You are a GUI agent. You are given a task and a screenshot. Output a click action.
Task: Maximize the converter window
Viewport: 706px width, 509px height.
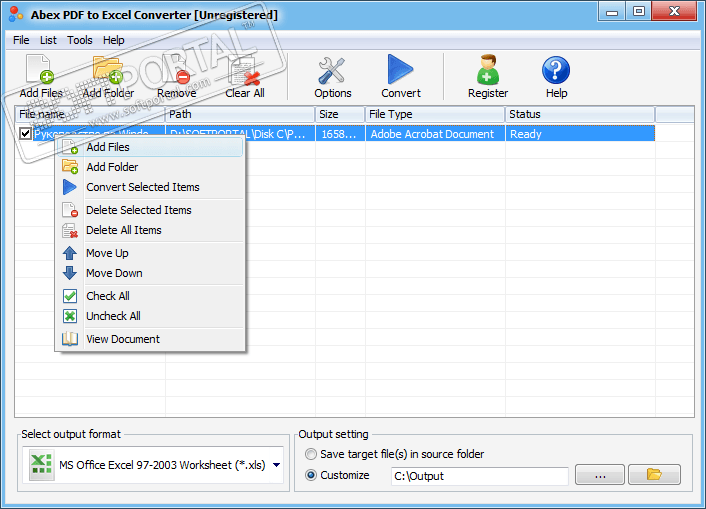coord(638,11)
